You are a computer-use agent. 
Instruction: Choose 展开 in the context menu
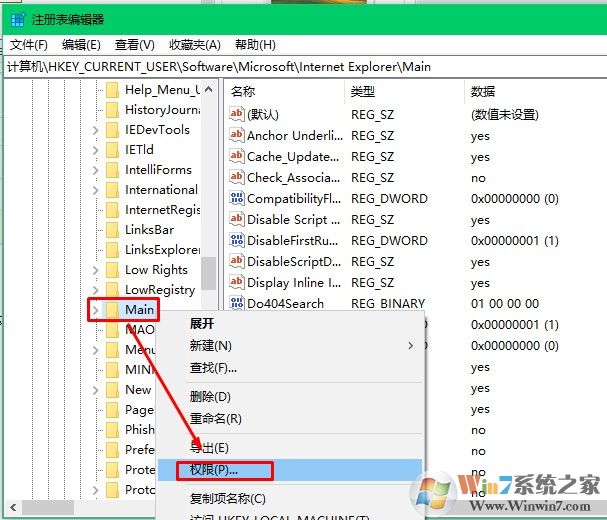[202, 323]
